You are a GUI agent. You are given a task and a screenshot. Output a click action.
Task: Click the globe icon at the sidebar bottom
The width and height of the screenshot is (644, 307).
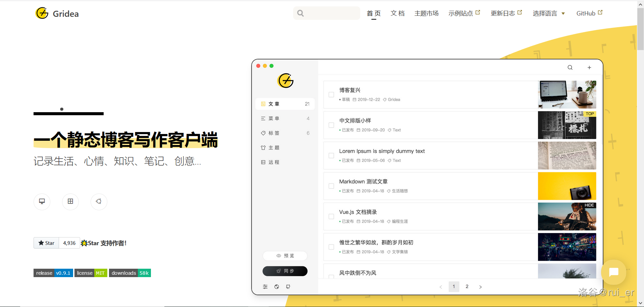(277, 287)
